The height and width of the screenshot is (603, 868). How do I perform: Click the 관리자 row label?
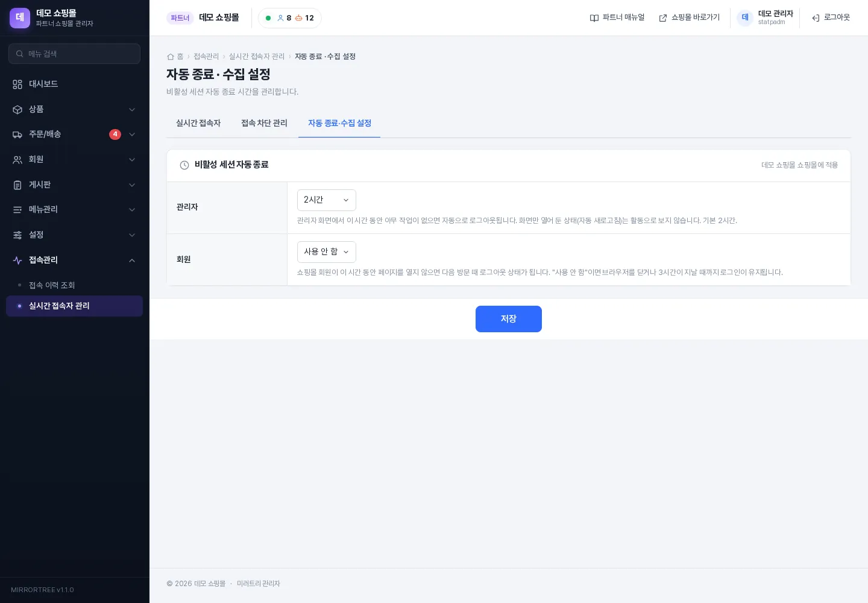click(x=187, y=207)
